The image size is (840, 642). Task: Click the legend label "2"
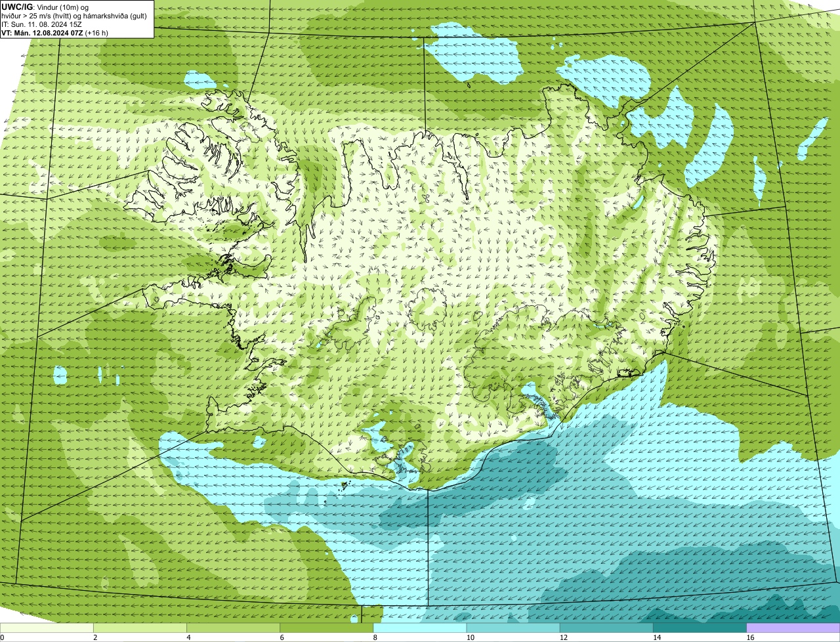[x=95, y=637]
